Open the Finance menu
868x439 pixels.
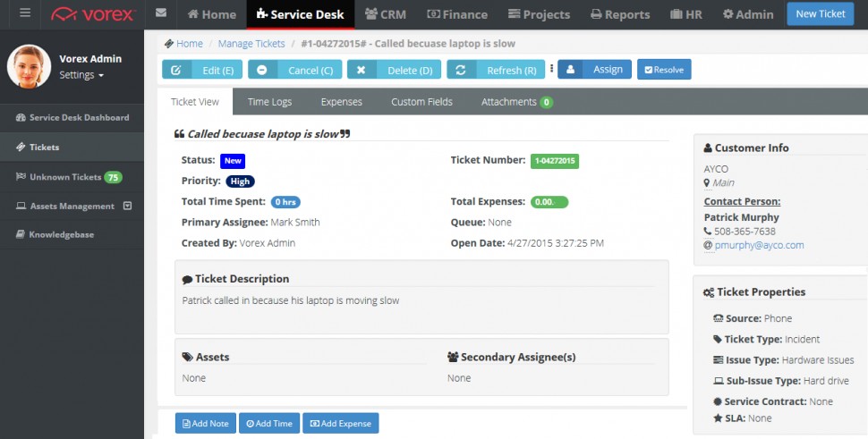(457, 14)
